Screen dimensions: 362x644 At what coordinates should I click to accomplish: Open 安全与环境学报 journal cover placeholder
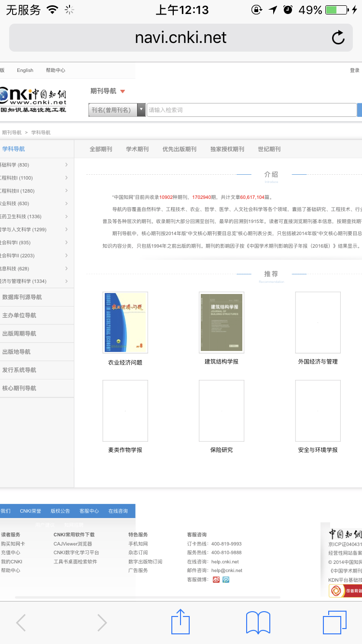(318, 411)
